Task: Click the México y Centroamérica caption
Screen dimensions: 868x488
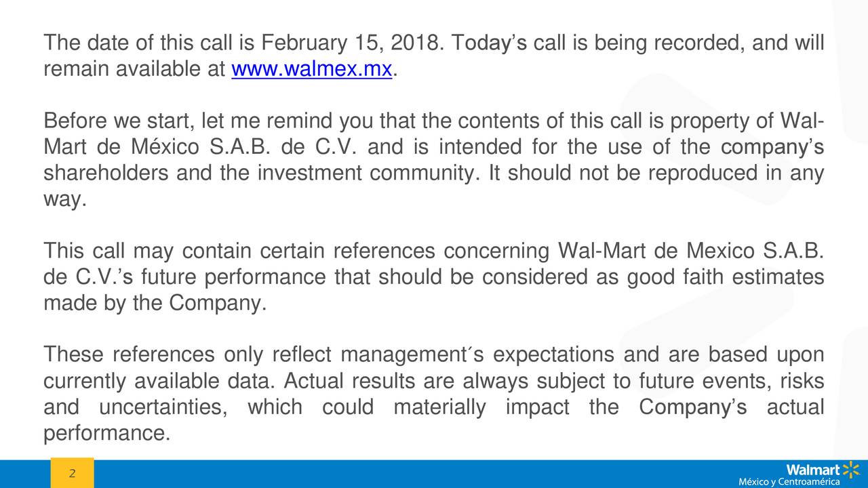Action: [x=789, y=482]
